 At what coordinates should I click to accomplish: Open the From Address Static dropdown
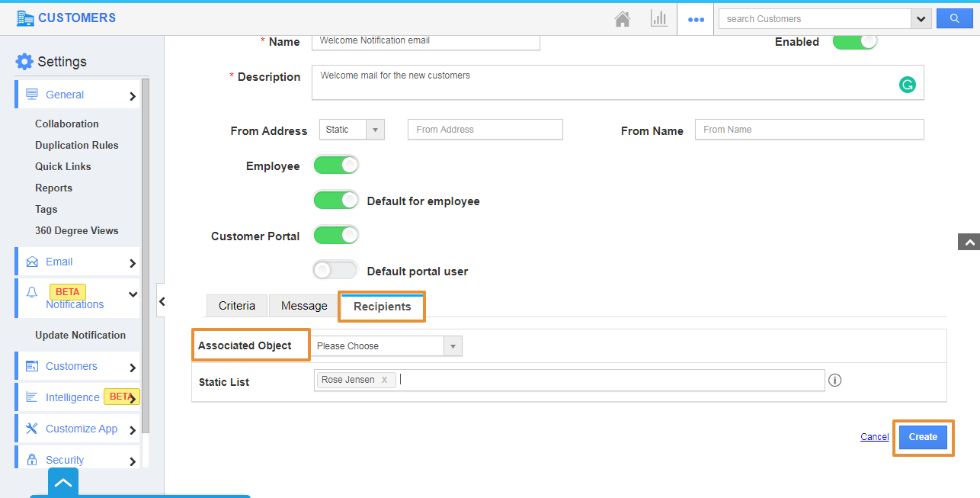tap(352, 130)
